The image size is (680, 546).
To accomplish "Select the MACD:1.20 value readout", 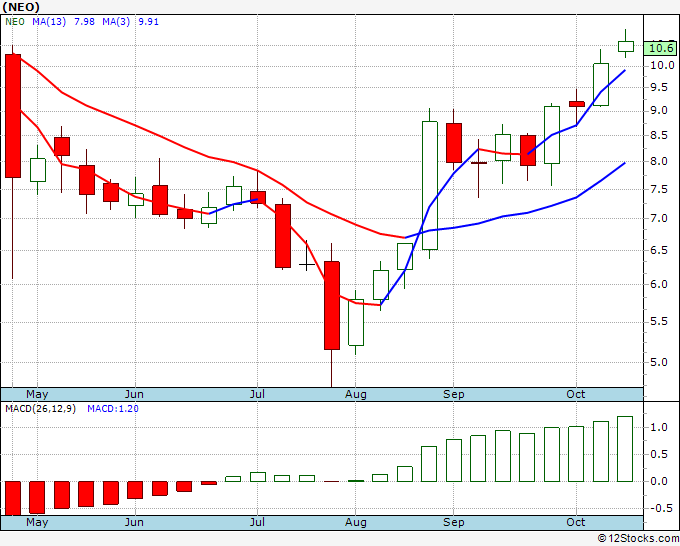I will (x=113, y=409).
